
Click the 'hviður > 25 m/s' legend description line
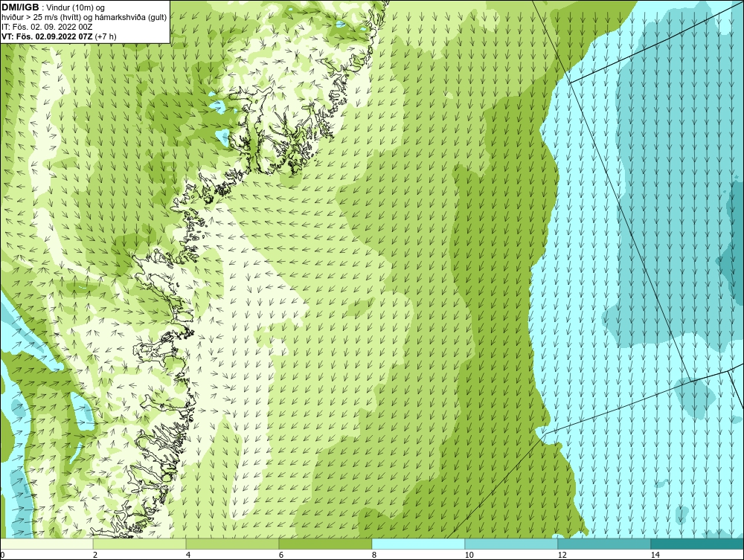point(84,17)
